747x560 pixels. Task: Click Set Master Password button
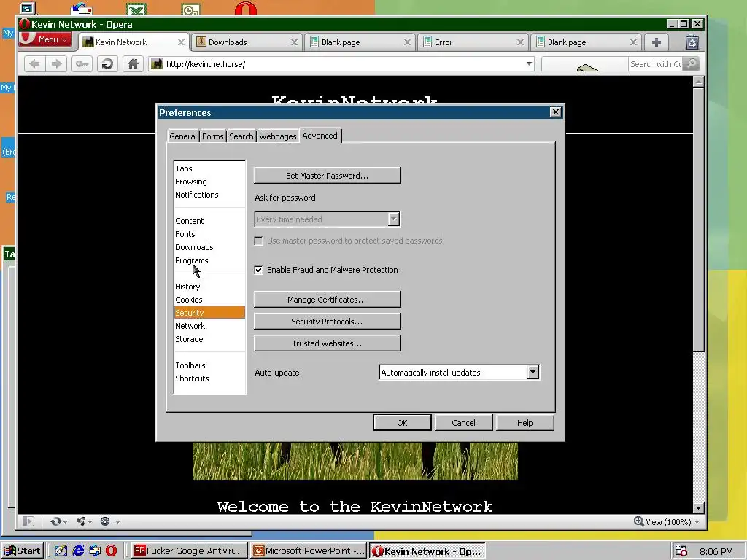(x=328, y=175)
